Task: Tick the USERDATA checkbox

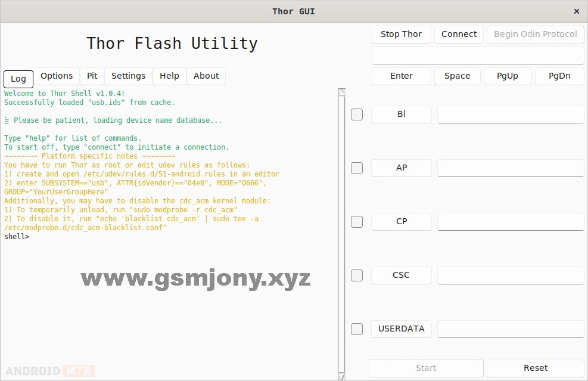Action: 357,329
